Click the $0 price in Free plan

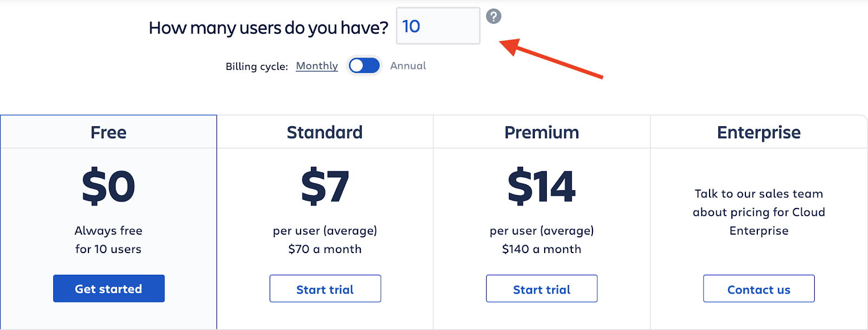pyautogui.click(x=108, y=186)
